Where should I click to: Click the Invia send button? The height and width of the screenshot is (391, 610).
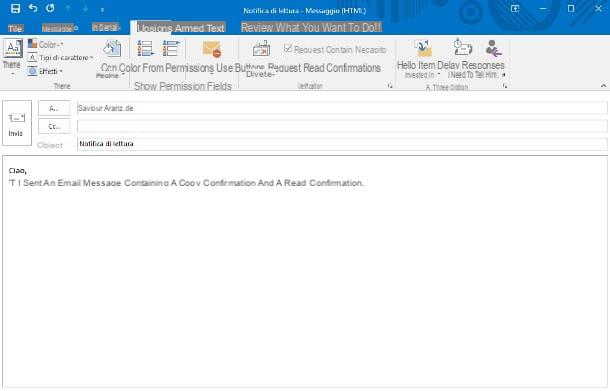(x=17, y=123)
